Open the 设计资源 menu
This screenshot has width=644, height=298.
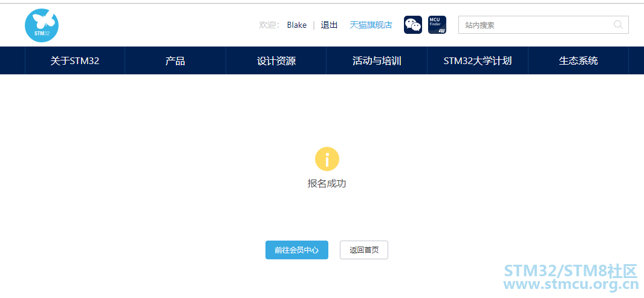[276, 61]
